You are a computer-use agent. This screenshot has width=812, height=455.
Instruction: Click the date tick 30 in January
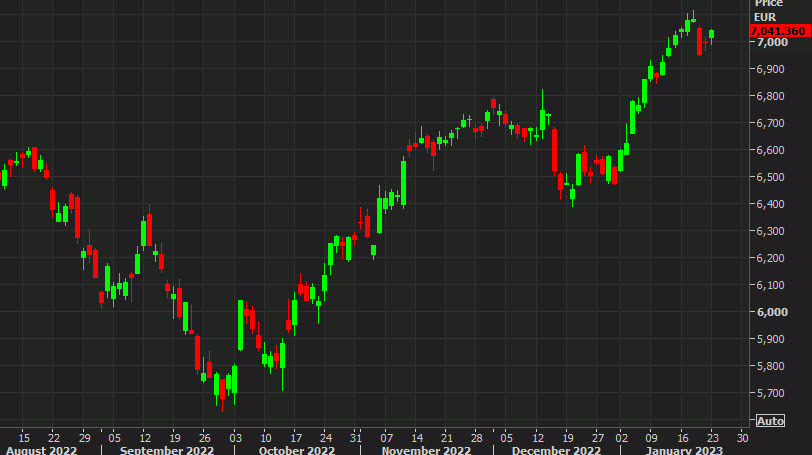pos(743,438)
